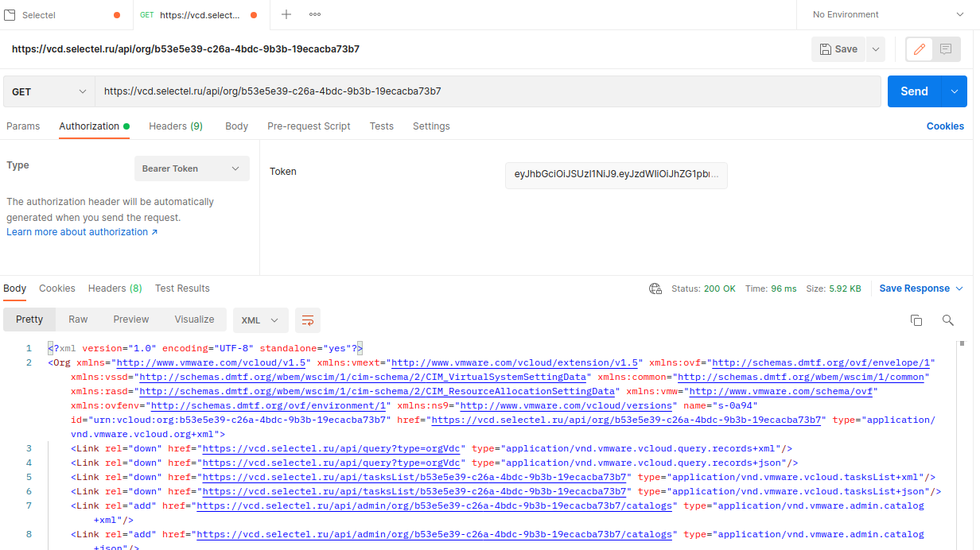View the response Headers (8) tab
The height and width of the screenshot is (550, 980).
115,289
